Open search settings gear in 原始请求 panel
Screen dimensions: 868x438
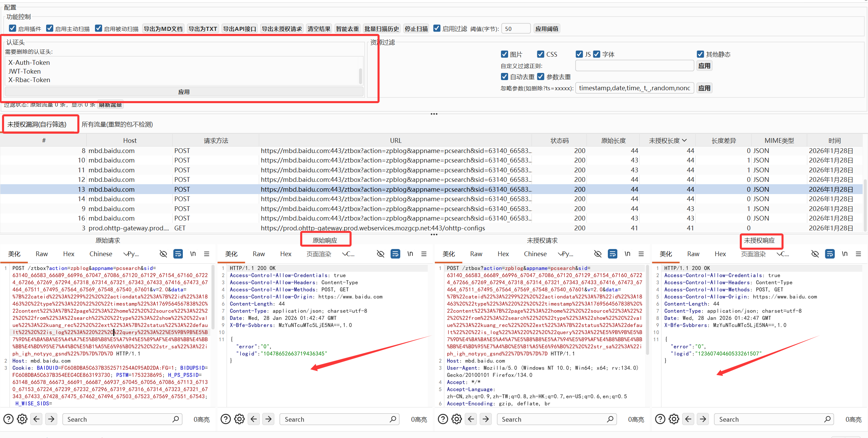coord(22,419)
